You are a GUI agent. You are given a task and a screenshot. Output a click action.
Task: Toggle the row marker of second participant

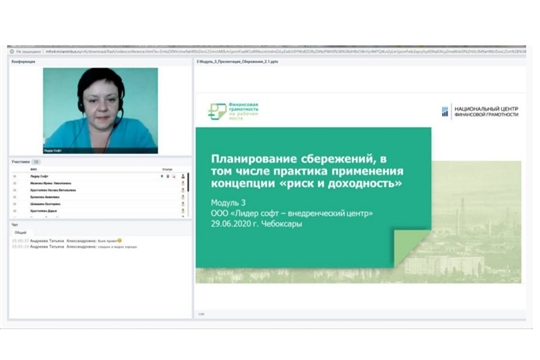tap(14, 183)
